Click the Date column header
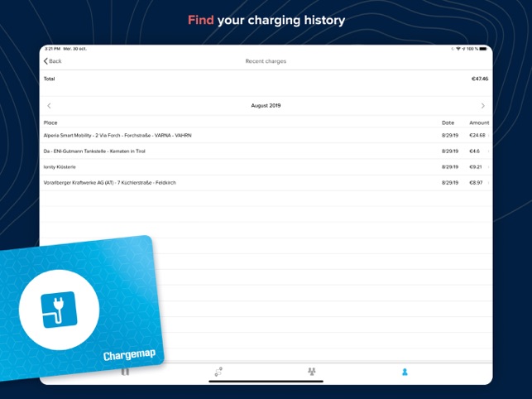Screen dimensions: 532x399 point(448,123)
